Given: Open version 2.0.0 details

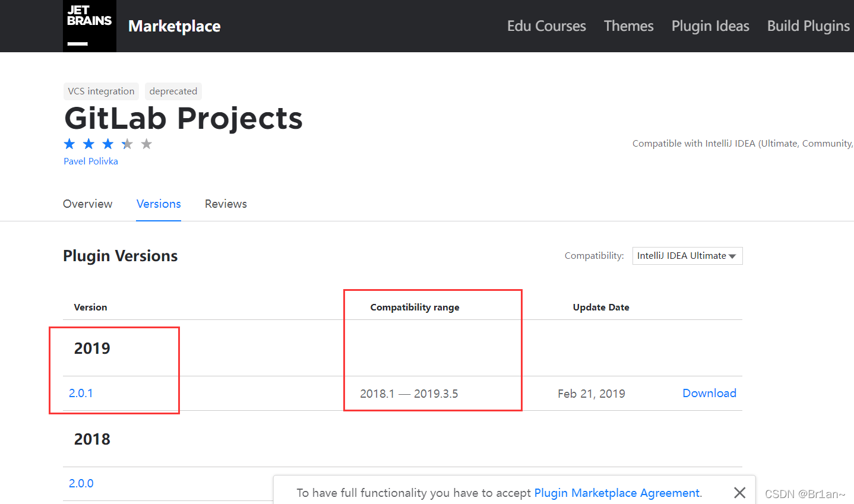Looking at the screenshot, I should point(81,483).
